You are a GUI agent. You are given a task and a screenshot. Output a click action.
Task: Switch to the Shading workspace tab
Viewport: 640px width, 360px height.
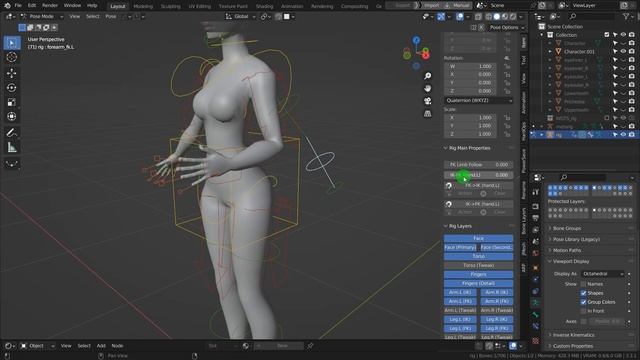(x=264, y=6)
